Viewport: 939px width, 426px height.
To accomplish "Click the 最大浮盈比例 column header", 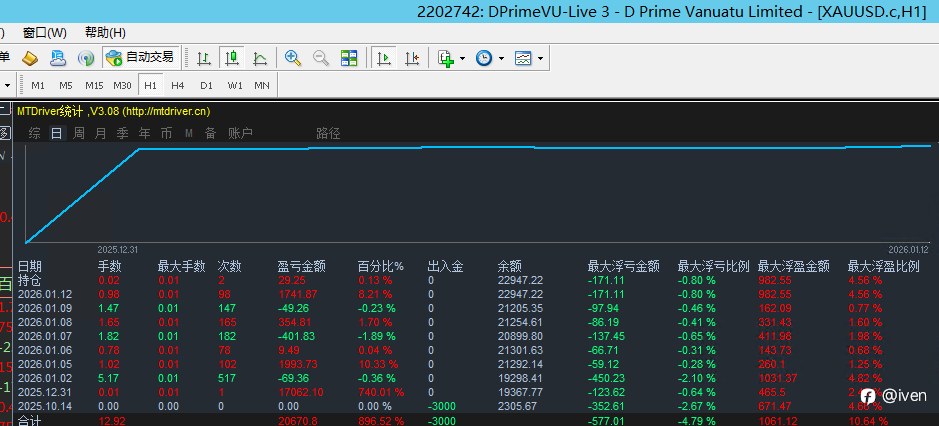I will [x=884, y=267].
